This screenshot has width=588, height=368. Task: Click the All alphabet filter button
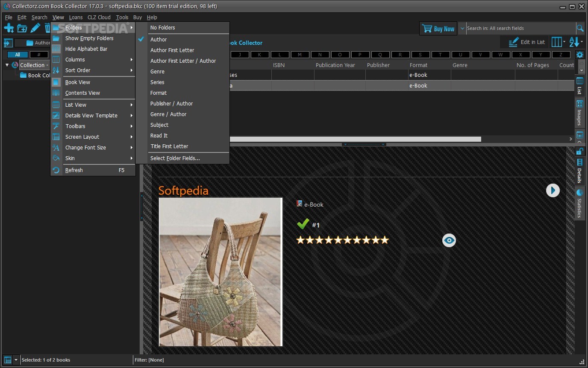click(x=18, y=55)
